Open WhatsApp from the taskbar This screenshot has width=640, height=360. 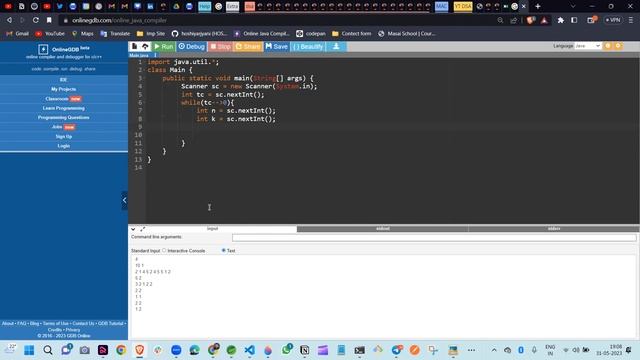(x=287, y=350)
